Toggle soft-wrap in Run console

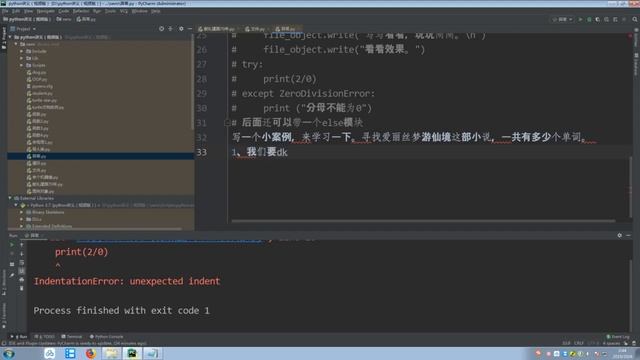click(22, 262)
